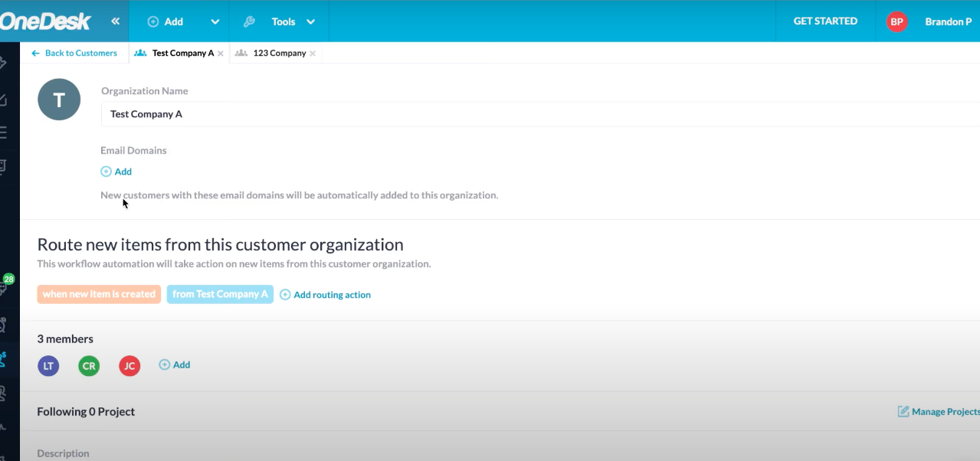980x461 pixels.
Task: Collapse the sidebar with the double-chevron
Action: pos(115,21)
